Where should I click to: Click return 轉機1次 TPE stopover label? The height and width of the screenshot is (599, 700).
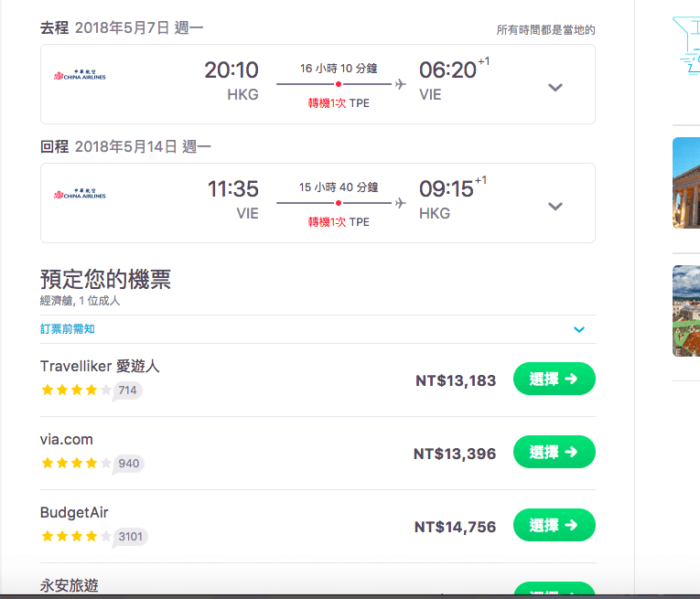click(x=339, y=222)
